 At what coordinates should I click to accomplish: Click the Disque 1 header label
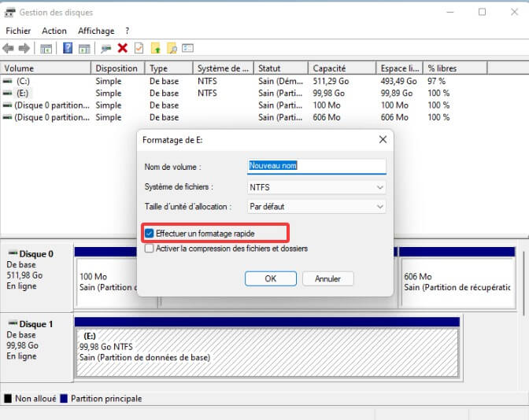click(36, 323)
